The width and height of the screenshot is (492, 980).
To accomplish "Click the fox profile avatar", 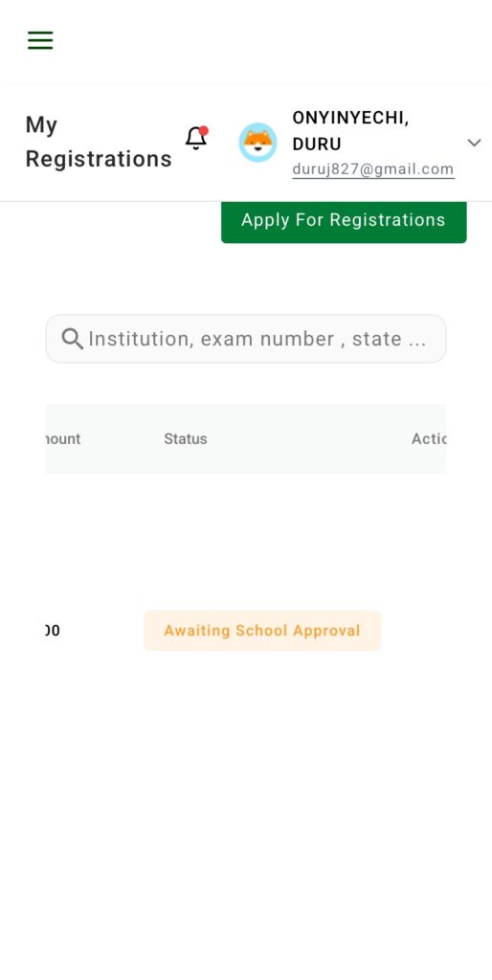I will (257, 143).
